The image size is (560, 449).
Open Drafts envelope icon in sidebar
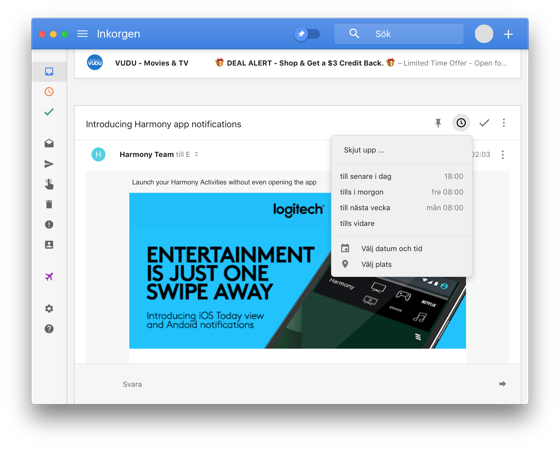coord(49,143)
